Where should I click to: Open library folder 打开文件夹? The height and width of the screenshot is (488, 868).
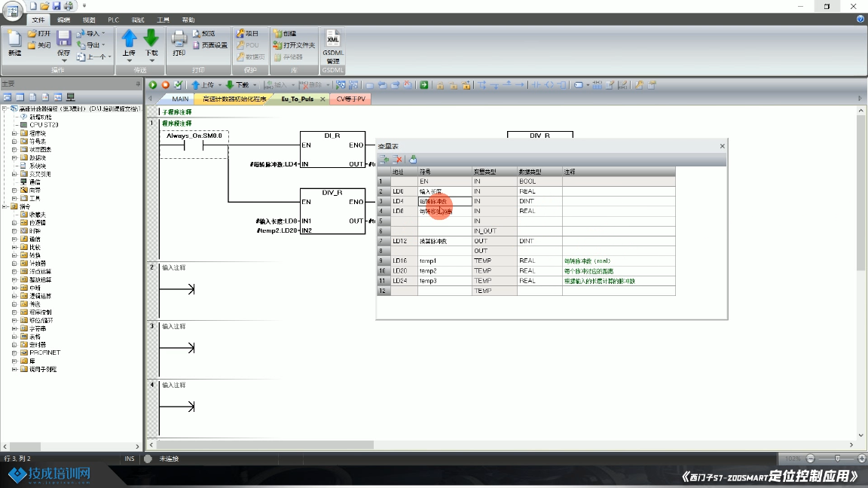(x=294, y=45)
